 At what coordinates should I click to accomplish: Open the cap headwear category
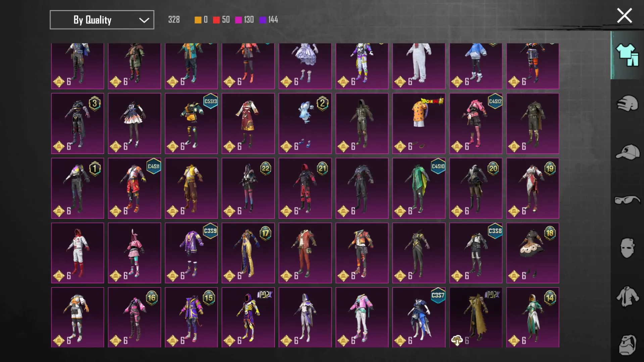[x=627, y=152]
